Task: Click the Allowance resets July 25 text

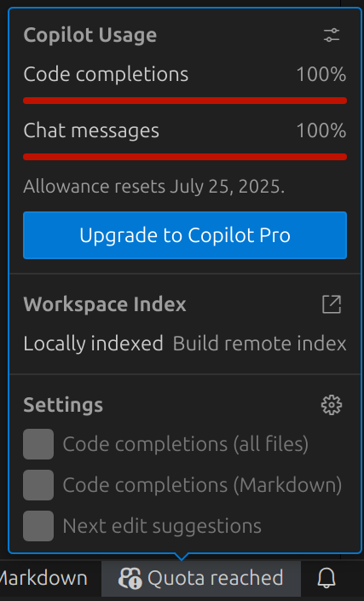Action: (x=154, y=187)
